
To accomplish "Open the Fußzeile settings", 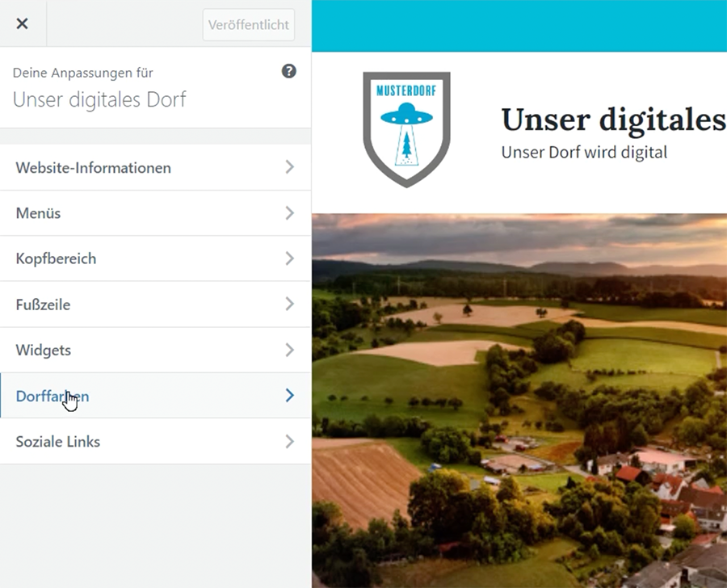I will click(x=43, y=304).
